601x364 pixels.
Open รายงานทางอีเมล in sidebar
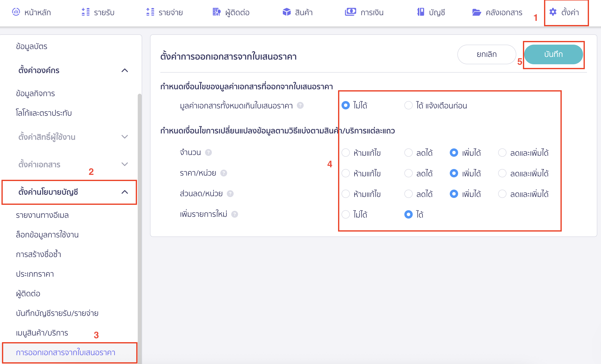coord(42,215)
